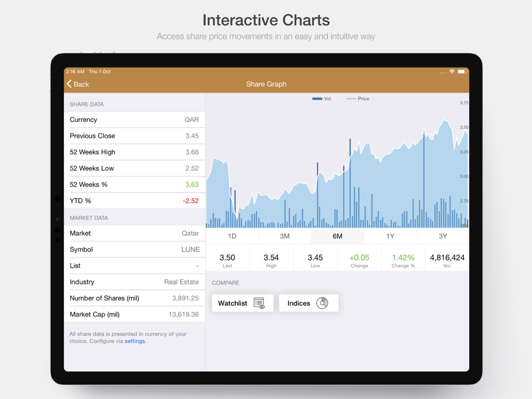Check the battery status icon

coord(462,71)
